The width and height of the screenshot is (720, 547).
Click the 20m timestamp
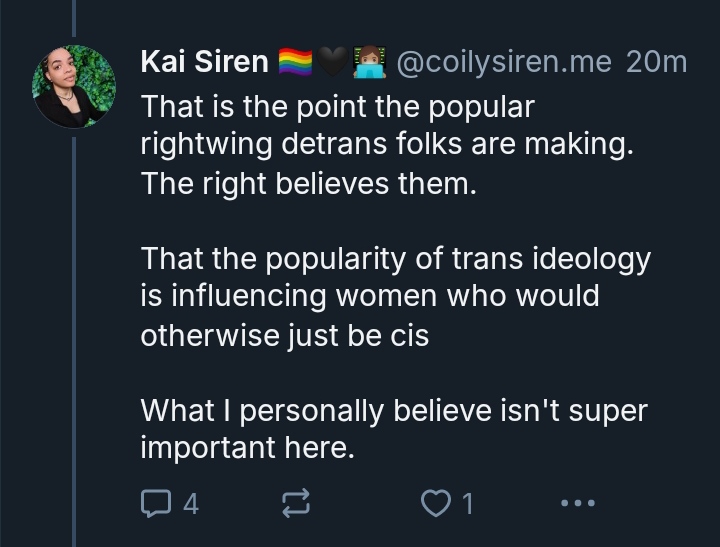tap(656, 62)
